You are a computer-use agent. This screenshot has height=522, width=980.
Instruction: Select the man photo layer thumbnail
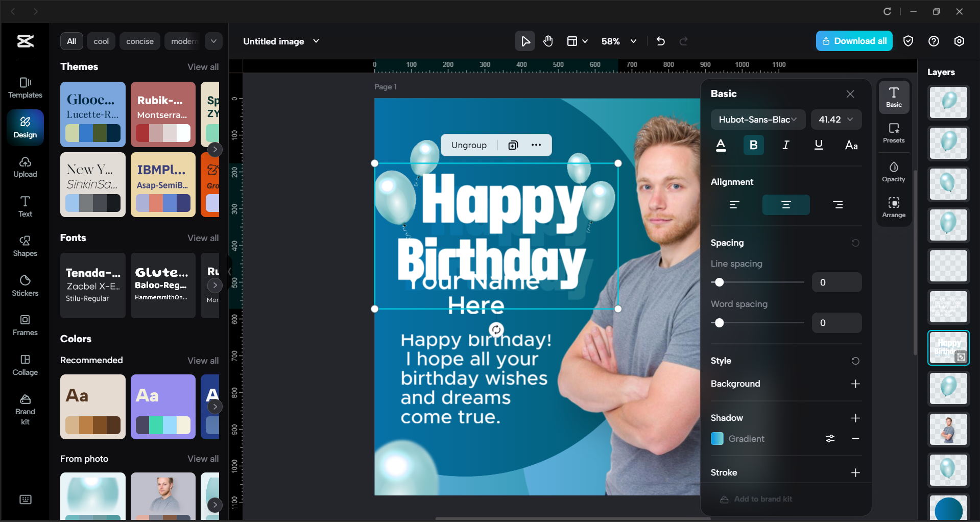pos(948,430)
